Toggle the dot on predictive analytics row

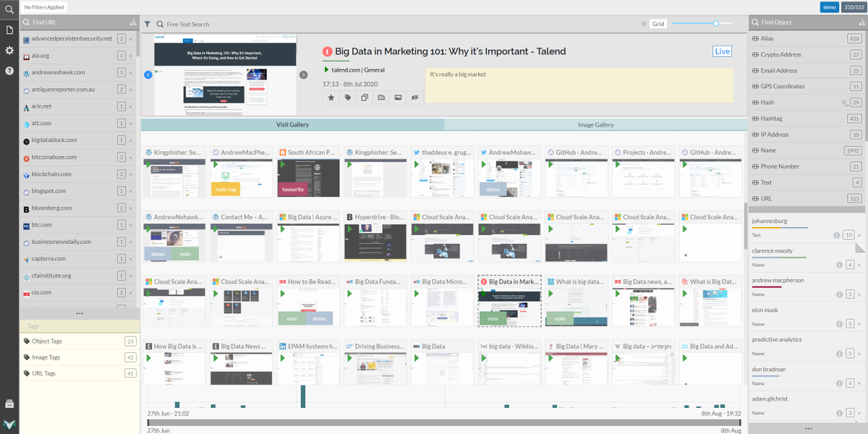(x=859, y=354)
